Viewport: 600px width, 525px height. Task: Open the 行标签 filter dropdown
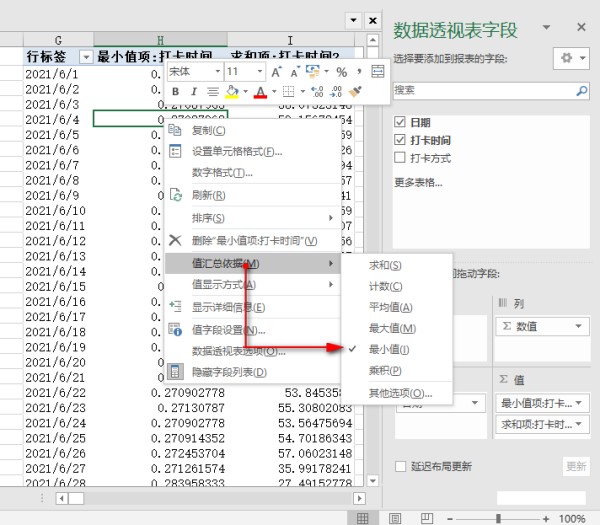(86, 57)
